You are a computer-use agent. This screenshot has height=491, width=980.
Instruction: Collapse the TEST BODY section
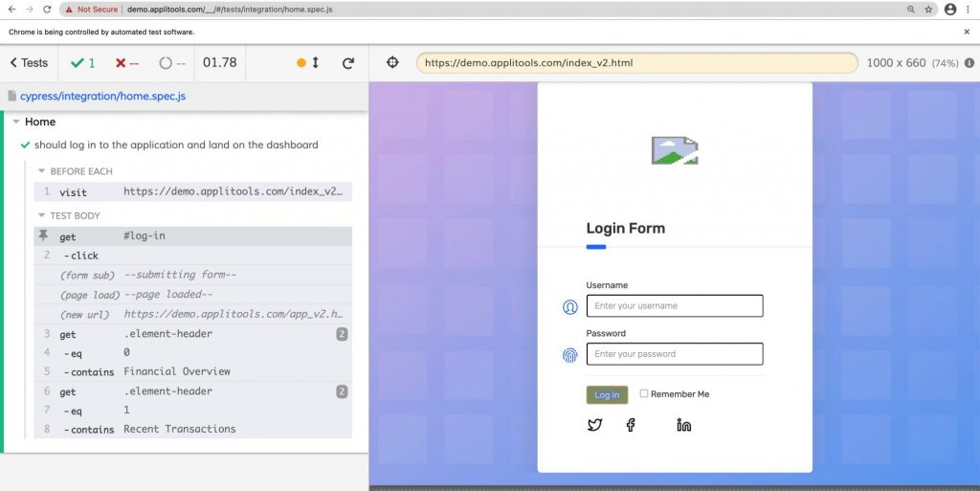tap(41, 215)
